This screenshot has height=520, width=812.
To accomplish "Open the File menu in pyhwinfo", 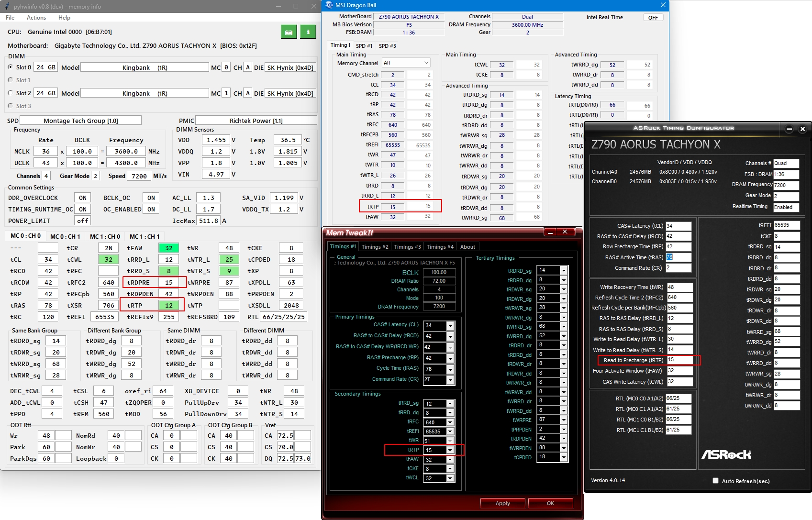I will coord(10,18).
